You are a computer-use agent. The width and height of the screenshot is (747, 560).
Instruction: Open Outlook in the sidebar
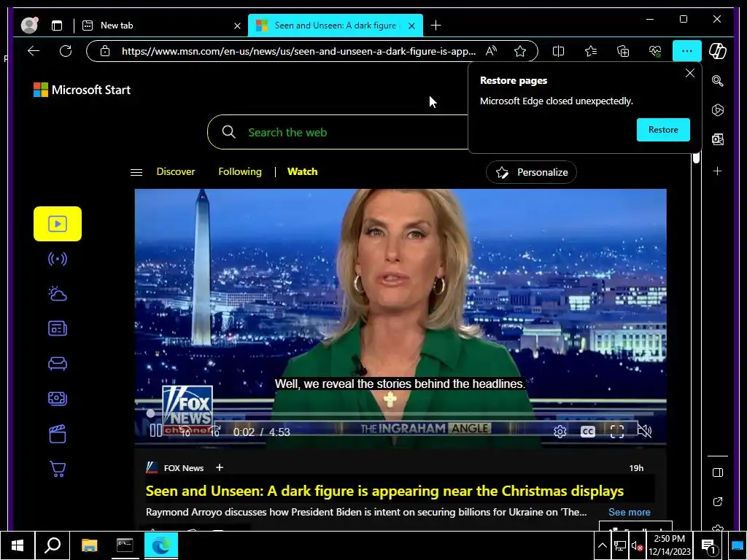(718, 139)
